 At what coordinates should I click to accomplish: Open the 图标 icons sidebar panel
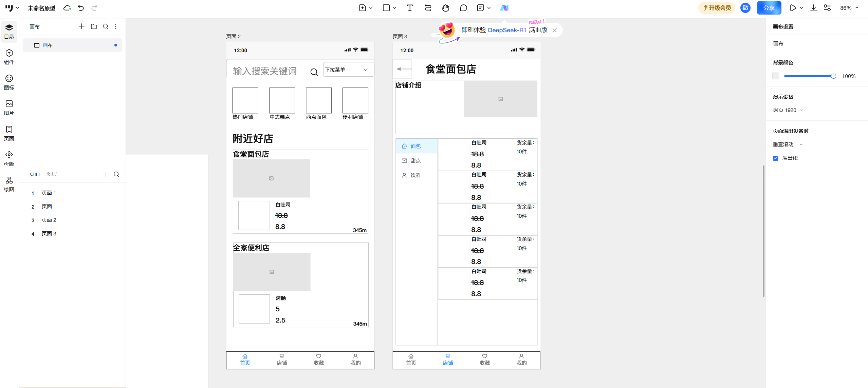(x=9, y=82)
